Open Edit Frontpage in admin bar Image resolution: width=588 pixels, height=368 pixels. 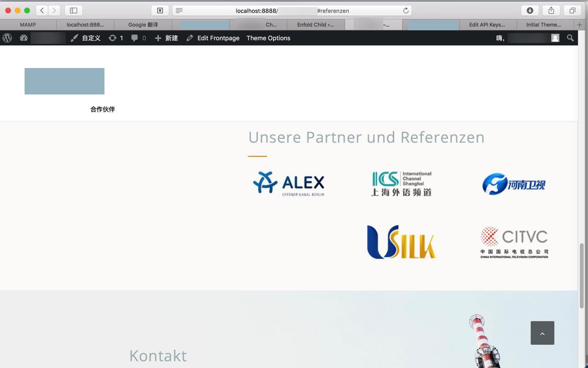(213, 38)
